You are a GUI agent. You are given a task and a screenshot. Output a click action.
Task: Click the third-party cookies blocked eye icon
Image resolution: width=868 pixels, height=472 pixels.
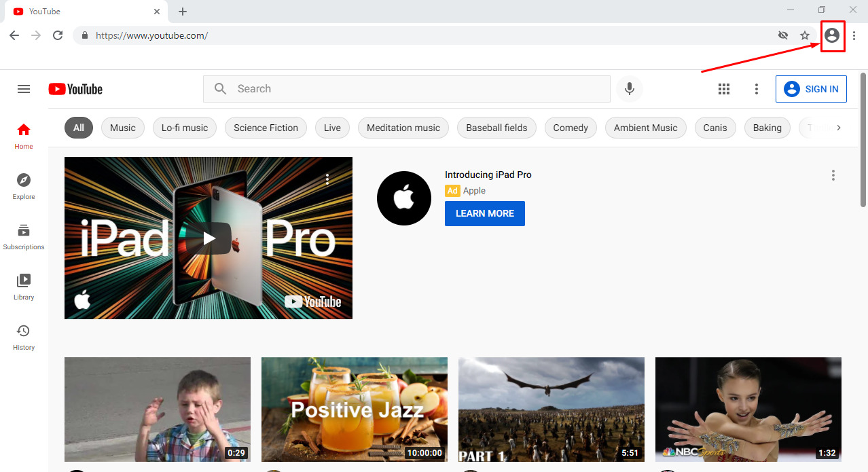[x=783, y=35]
